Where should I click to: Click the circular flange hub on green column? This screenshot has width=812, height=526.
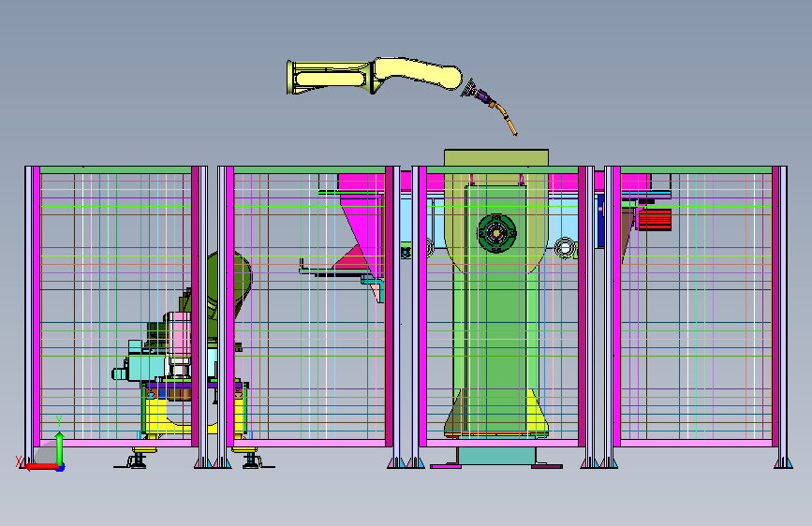point(496,233)
